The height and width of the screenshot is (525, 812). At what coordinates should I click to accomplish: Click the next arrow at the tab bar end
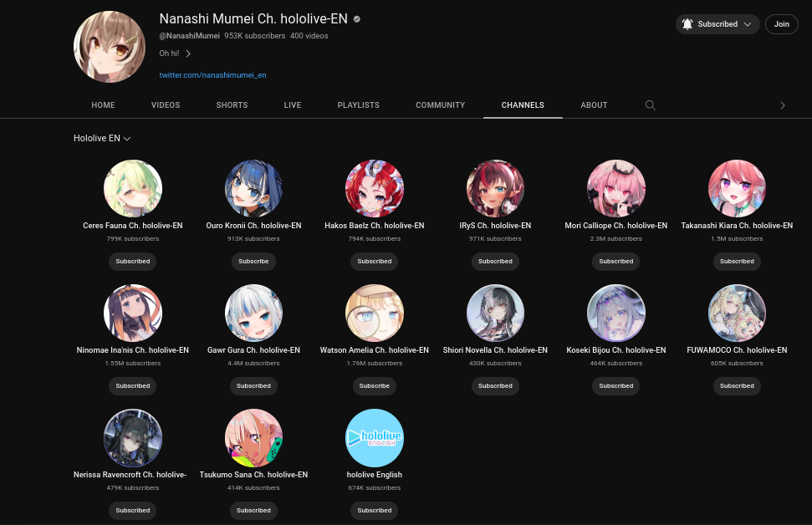[783, 105]
